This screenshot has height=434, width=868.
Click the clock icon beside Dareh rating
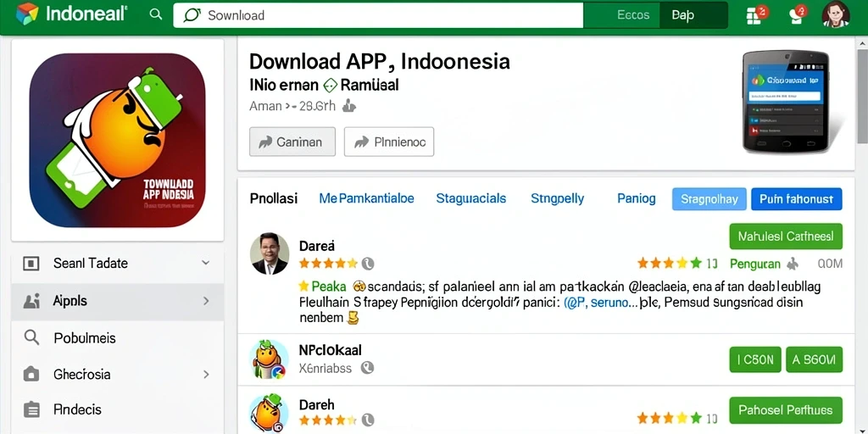coord(368,420)
